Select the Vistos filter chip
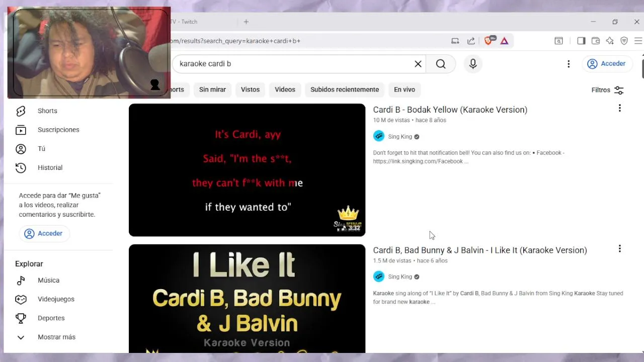Screen dimensions: 644x362 [250, 89]
